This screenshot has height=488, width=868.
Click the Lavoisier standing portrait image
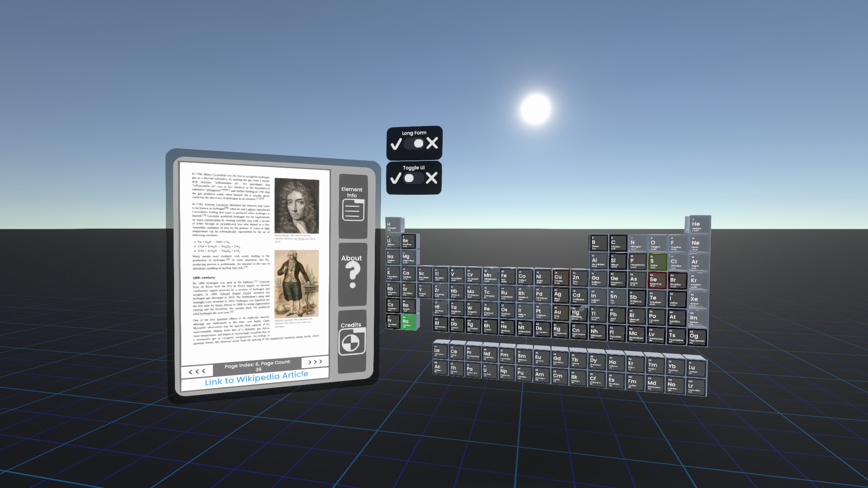click(297, 283)
